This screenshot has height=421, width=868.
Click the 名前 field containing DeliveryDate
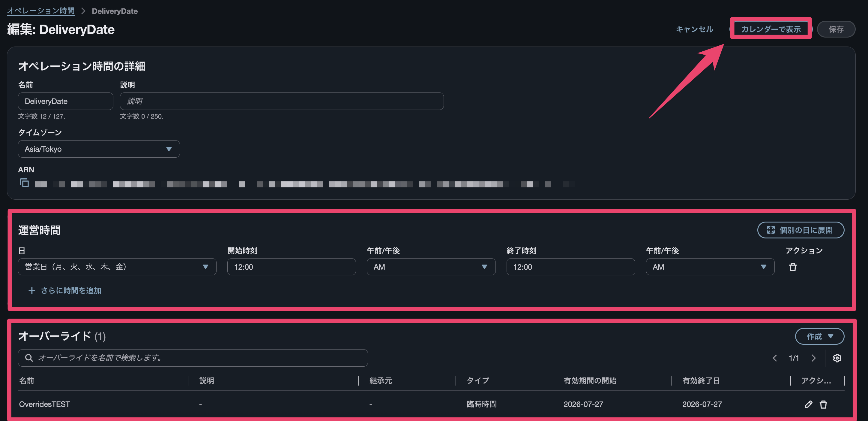65,101
